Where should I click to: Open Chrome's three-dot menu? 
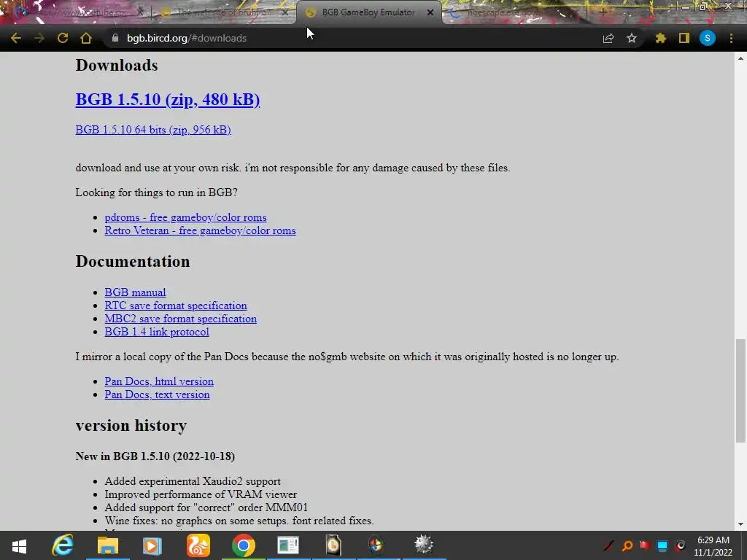coord(731,38)
